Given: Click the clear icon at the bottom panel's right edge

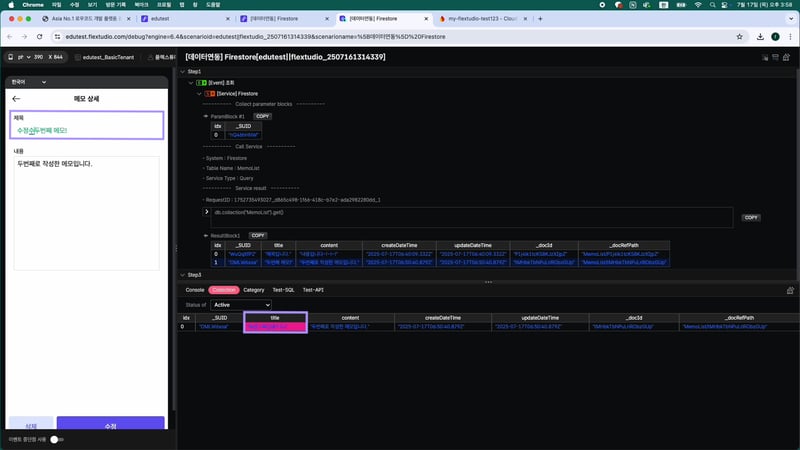Looking at the screenshot, I should pos(790,289).
